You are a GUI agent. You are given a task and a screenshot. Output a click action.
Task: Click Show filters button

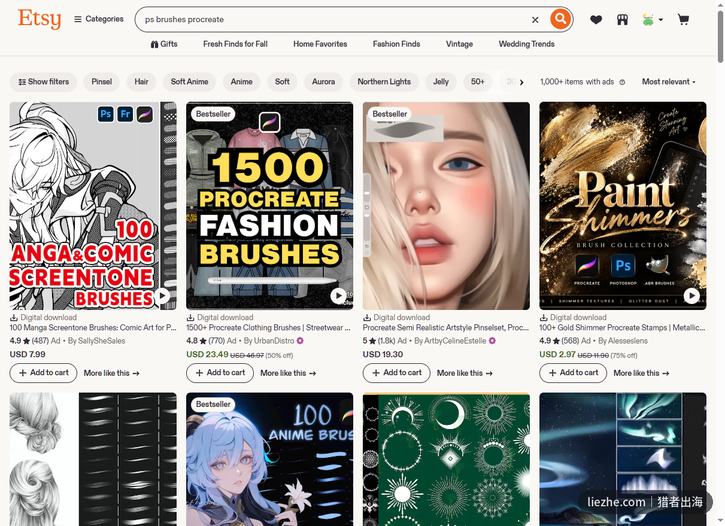pyautogui.click(x=43, y=82)
